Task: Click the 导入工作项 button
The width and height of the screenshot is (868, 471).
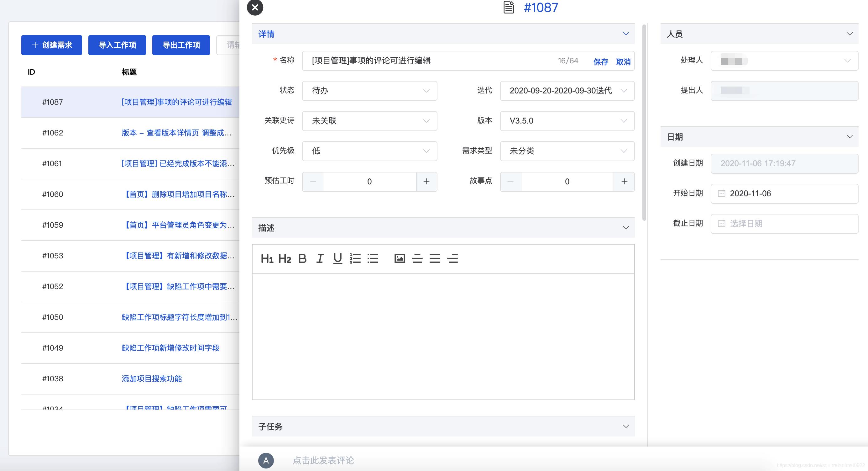Action: point(117,45)
